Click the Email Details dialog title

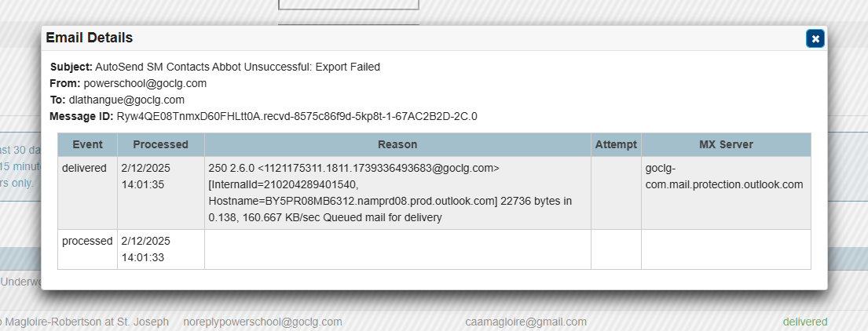coord(89,38)
